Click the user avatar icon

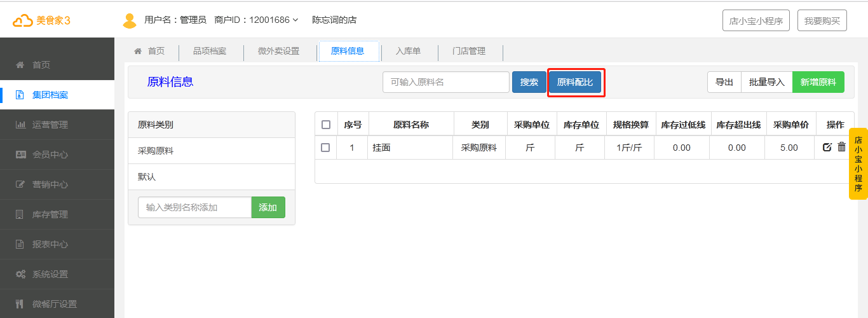click(x=130, y=20)
